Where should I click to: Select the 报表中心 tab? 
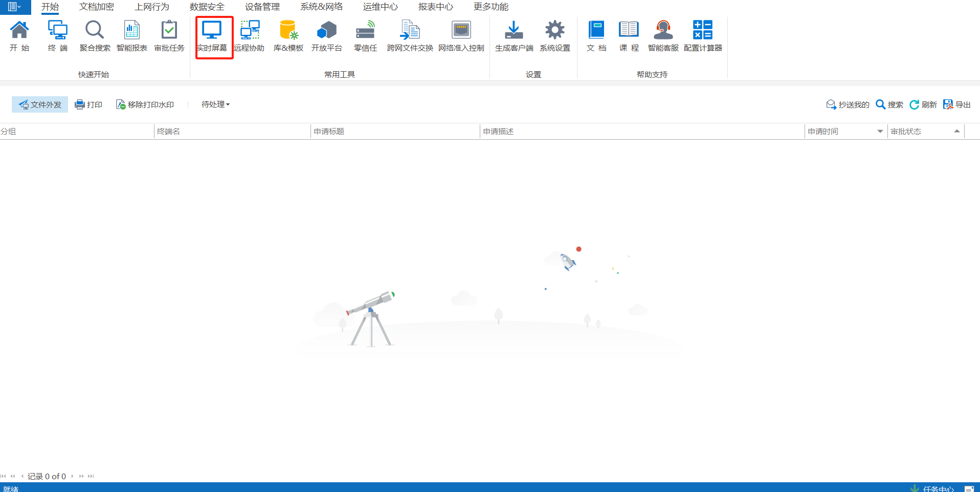pos(436,7)
